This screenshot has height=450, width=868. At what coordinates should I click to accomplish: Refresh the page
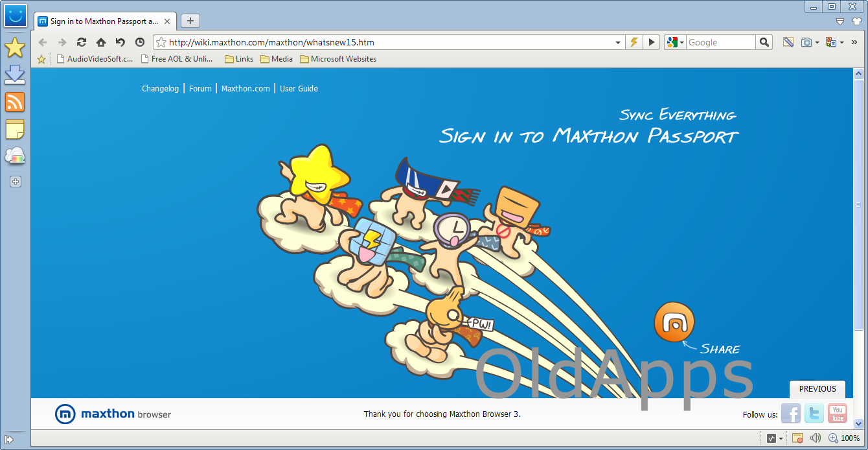point(82,42)
